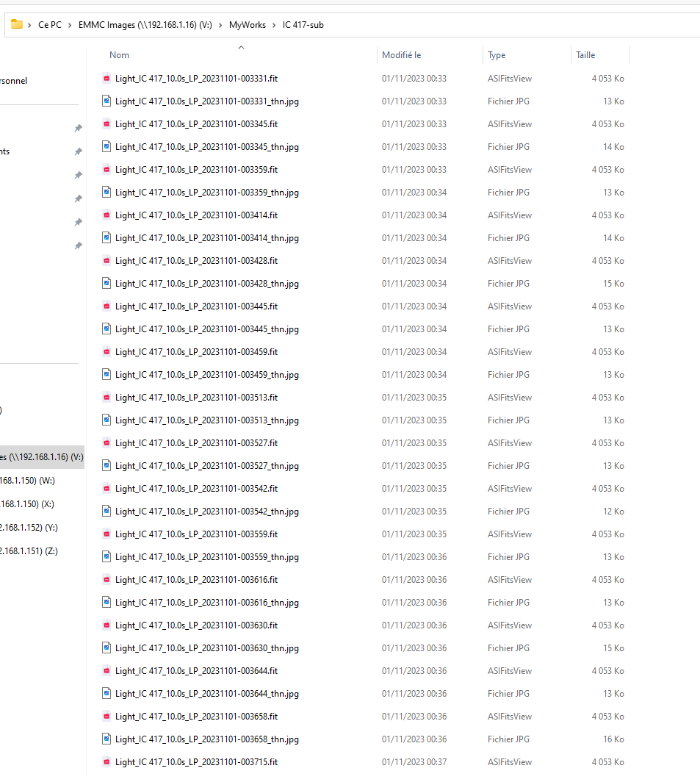Open network drive (Z:) in navigation pane
Screen dimensions: 700x782
[x=29, y=551]
